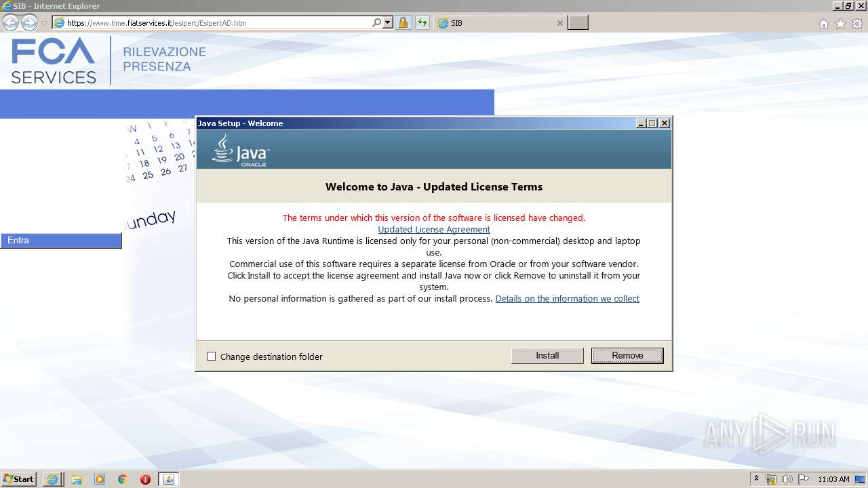Open Windows Explorer from the taskbar
868x488 pixels.
click(x=77, y=479)
